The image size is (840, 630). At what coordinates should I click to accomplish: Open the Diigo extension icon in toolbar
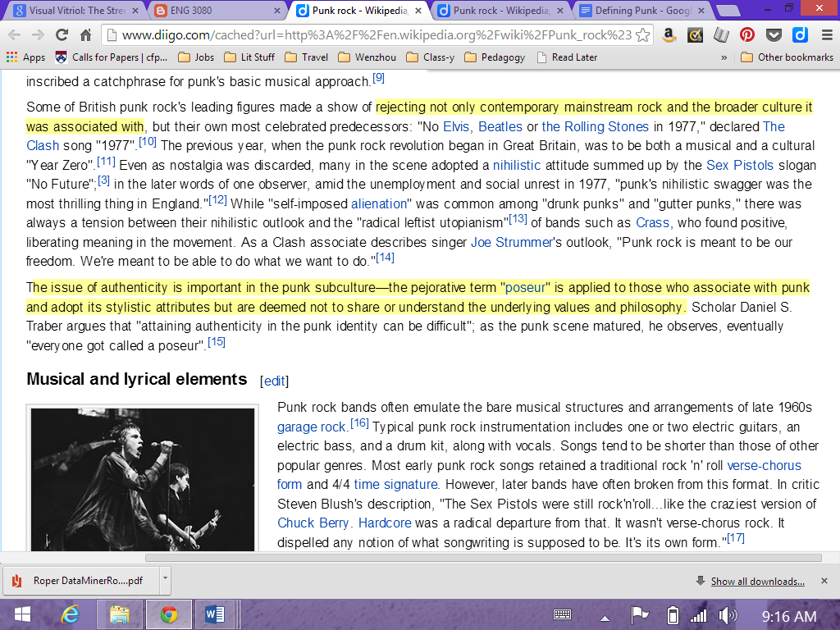click(800, 34)
